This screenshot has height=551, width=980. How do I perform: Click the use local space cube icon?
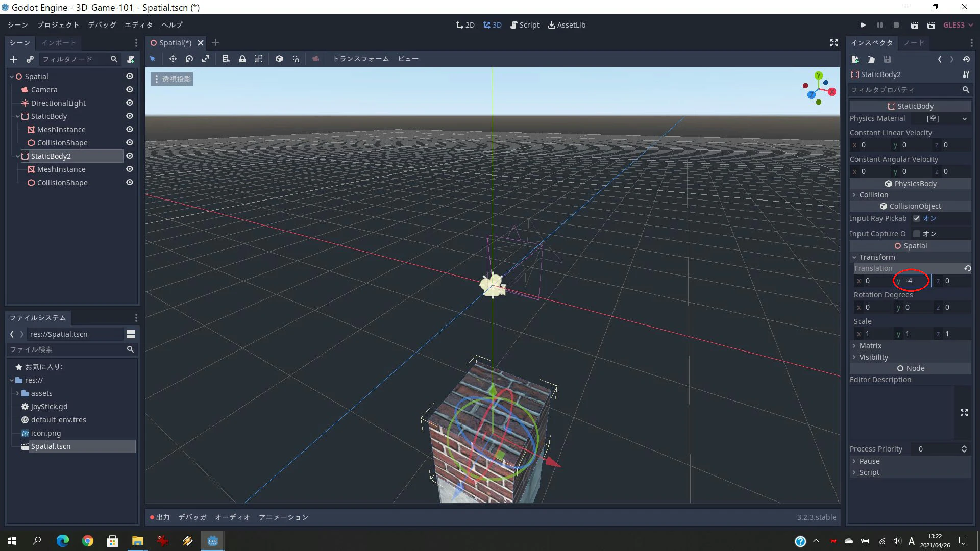[279, 59]
